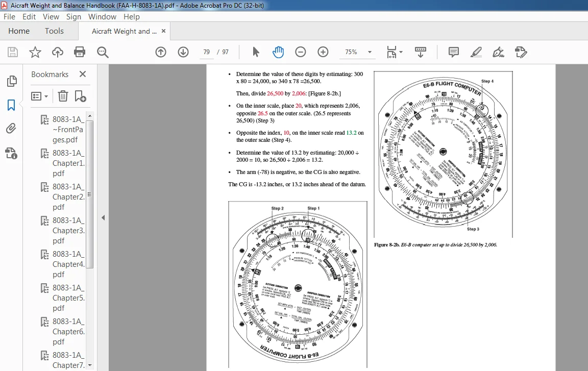Image resolution: width=588 pixels, height=371 pixels.
Task: Toggle the Bookmarks panel ribbon icon
Action: [11, 105]
